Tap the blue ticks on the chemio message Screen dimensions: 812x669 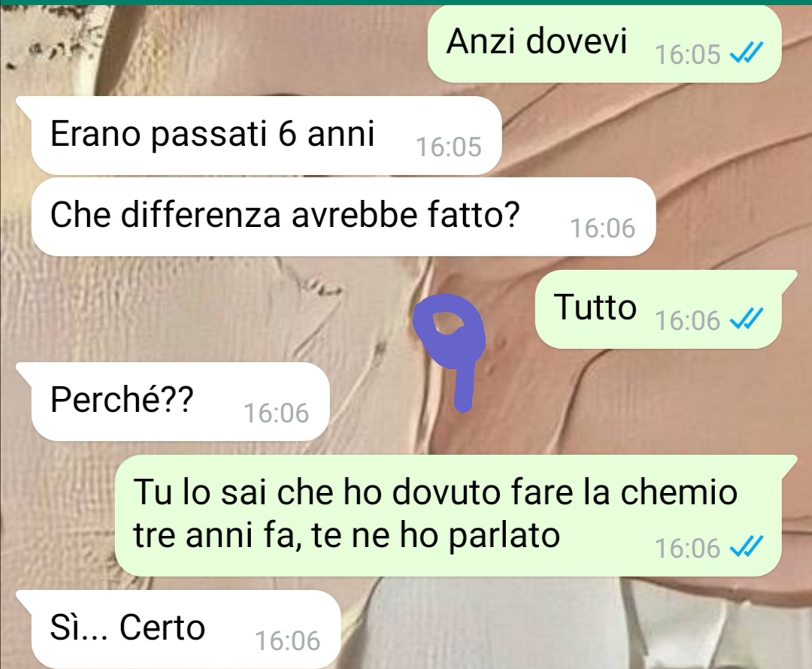[x=747, y=546]
